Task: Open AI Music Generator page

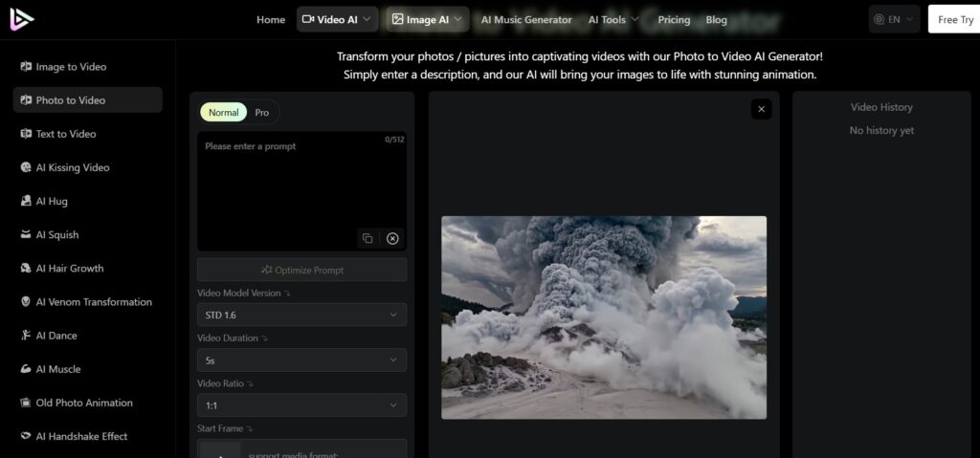Action: [526, 19]
